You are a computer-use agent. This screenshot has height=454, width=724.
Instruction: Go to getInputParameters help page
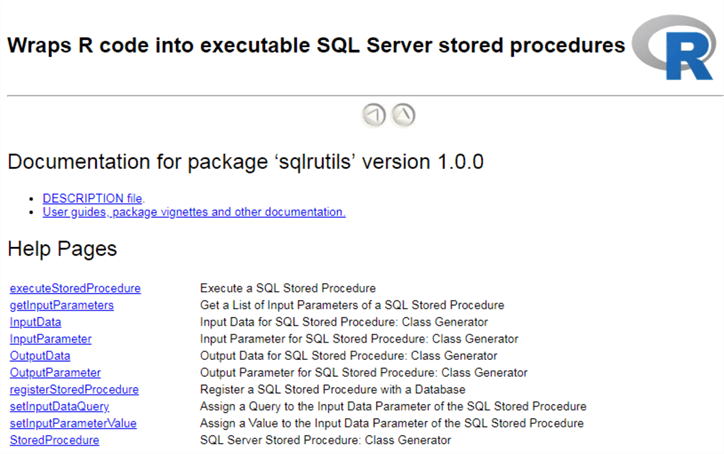[62, 305]
